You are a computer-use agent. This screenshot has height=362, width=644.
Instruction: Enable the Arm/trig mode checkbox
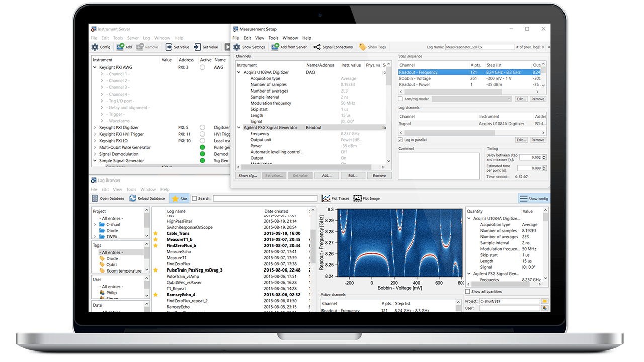[400, 99]
